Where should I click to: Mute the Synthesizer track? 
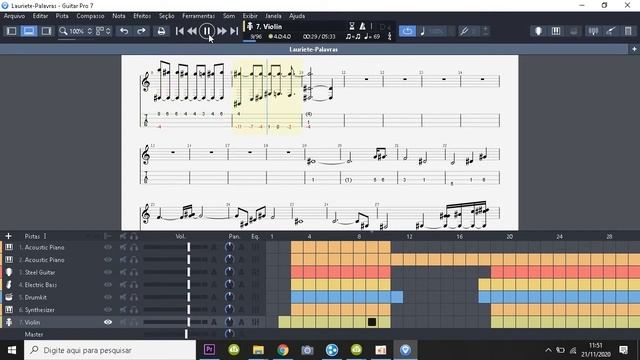123,310
